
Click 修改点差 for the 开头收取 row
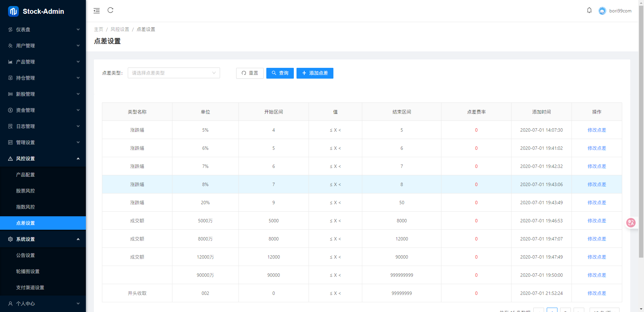click(597, 293)
